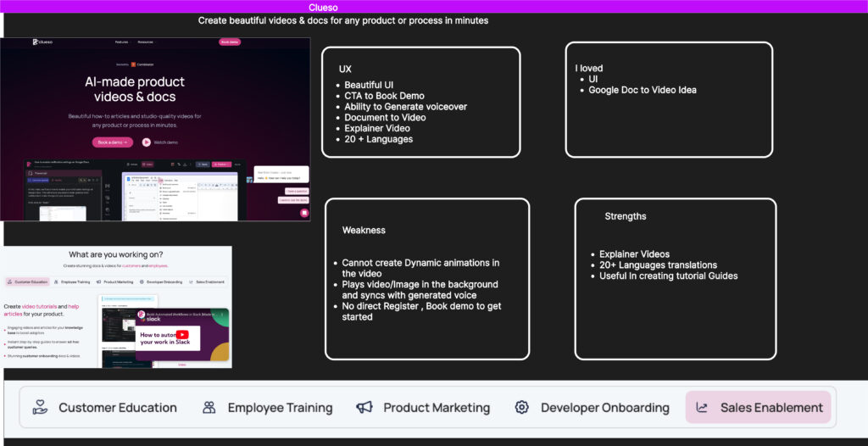Open the Resources menu in website header
This screenshot has height=446, width=868.
pyautogui.click(x=146, y=42)
